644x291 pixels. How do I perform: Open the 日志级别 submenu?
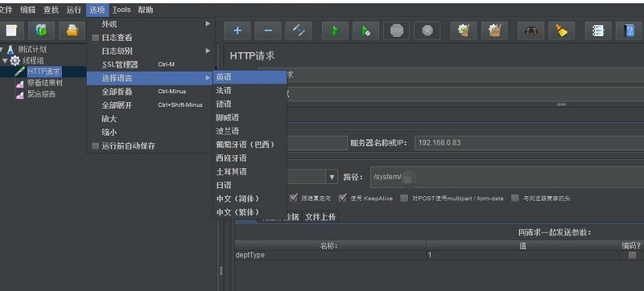click(150, 51)
